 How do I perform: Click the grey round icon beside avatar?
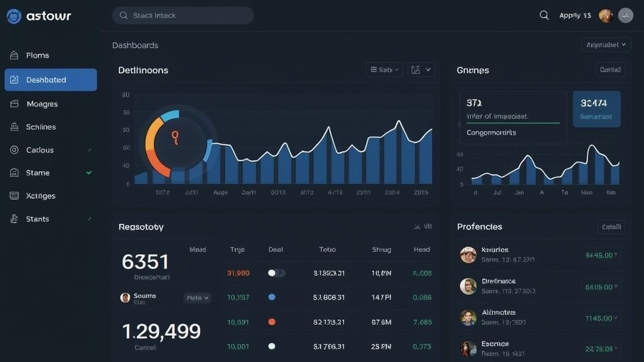pos(626,16)
